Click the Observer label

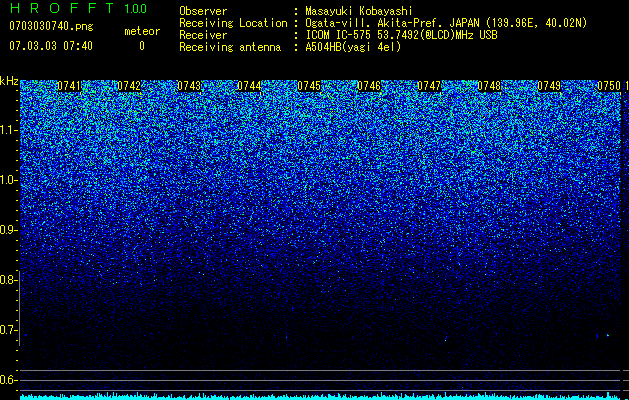pos(203,11)
